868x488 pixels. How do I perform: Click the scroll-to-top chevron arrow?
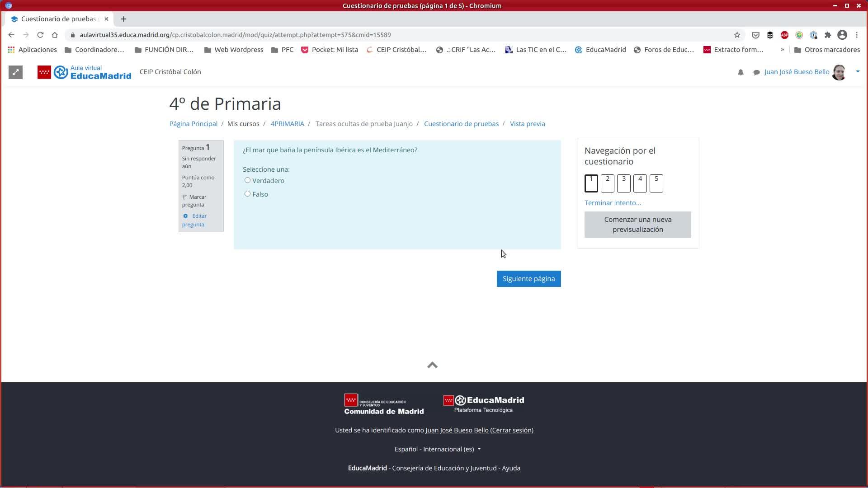click(x=432, y=365)
